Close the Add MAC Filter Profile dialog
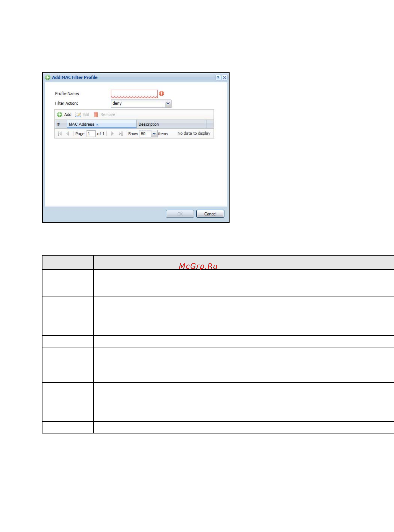 pyautogui.click(x=224, y=78)
